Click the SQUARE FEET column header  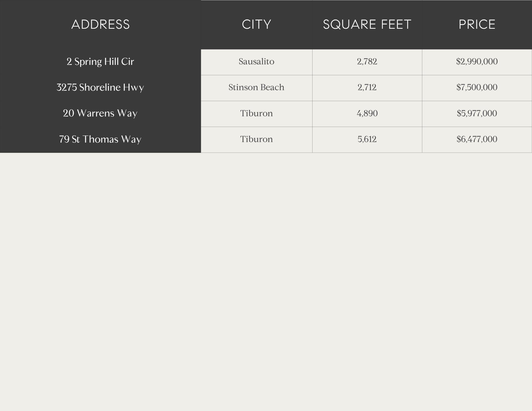[x=367, y=24]
